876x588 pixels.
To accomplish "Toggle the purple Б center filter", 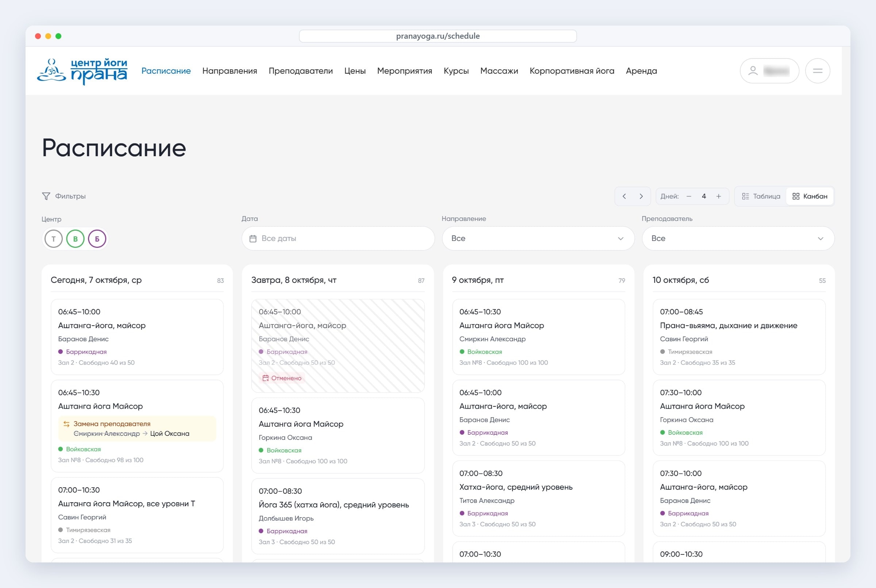I will coord(97,238).
